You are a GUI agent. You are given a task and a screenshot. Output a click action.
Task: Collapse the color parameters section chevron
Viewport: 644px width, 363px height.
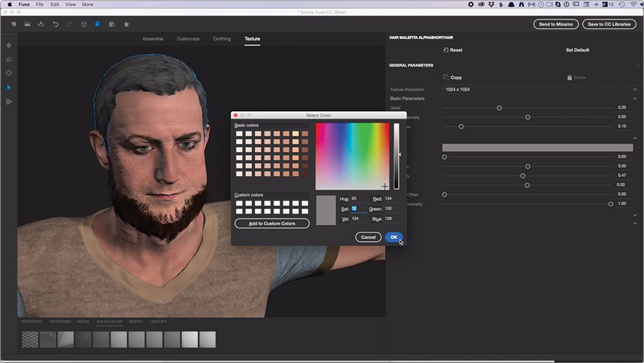[635, 138]
